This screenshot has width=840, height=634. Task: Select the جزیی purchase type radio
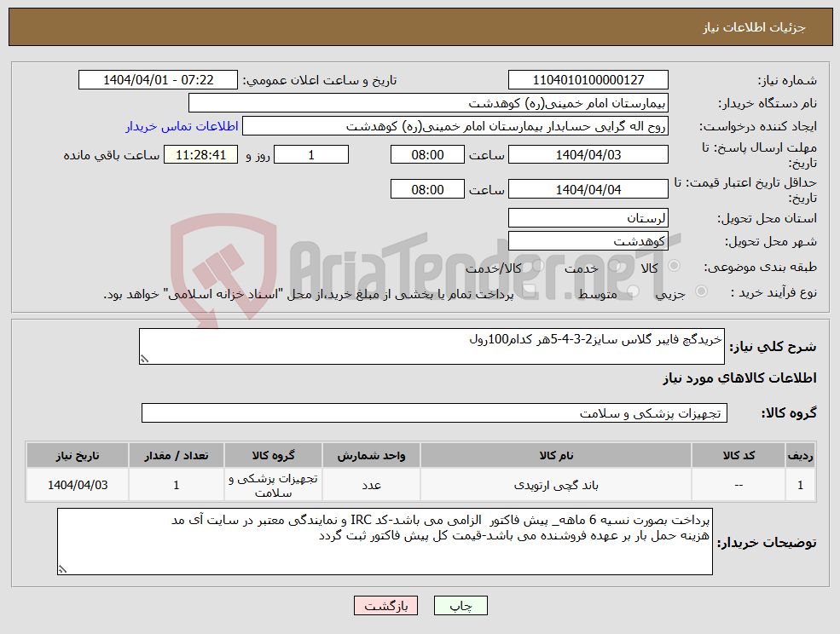[x=701, y=291]
